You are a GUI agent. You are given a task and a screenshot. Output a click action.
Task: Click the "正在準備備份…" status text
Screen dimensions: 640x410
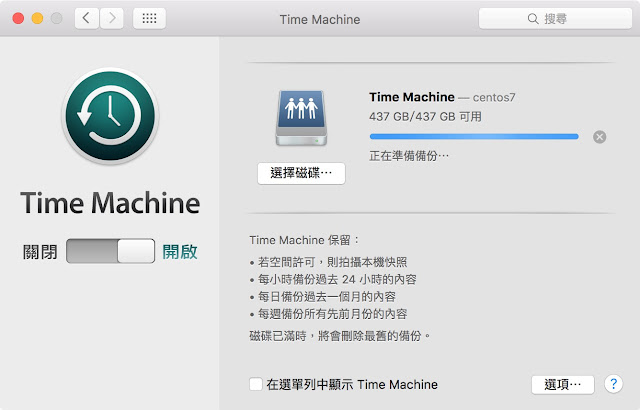409,155
